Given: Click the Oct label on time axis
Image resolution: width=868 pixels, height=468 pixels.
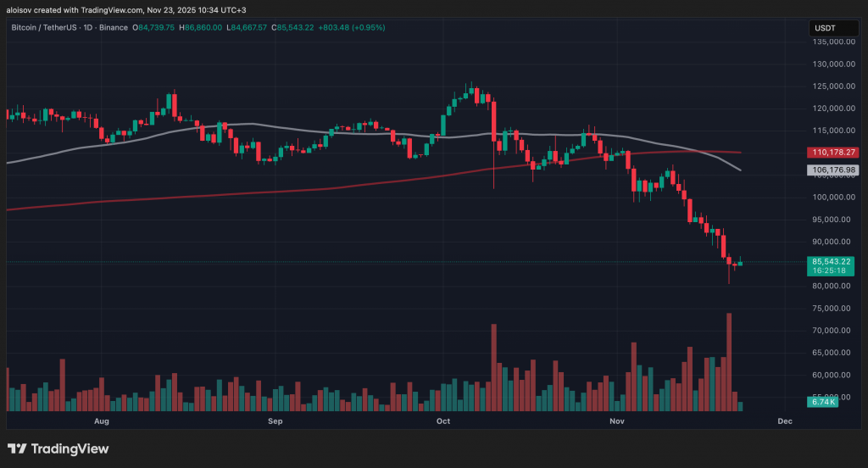Looking at the screenshot, I should pyautogui.click(x=442, y=421).
